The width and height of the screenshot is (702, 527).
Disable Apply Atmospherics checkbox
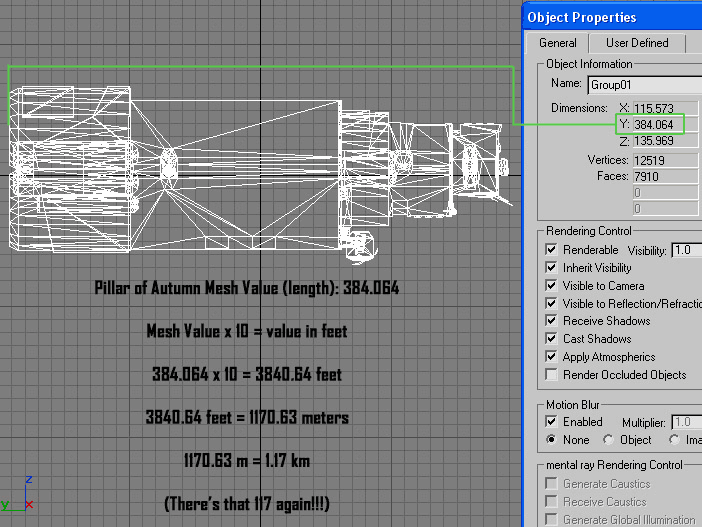(x=552, y=357)
